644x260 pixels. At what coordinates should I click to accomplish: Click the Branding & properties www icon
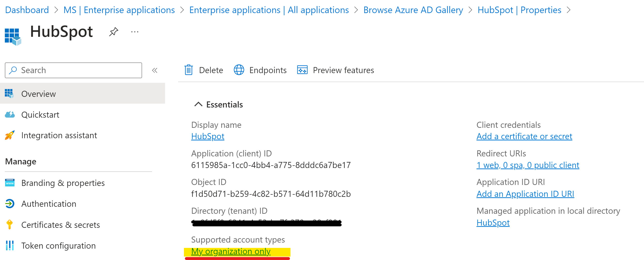(x=9, y=183)
